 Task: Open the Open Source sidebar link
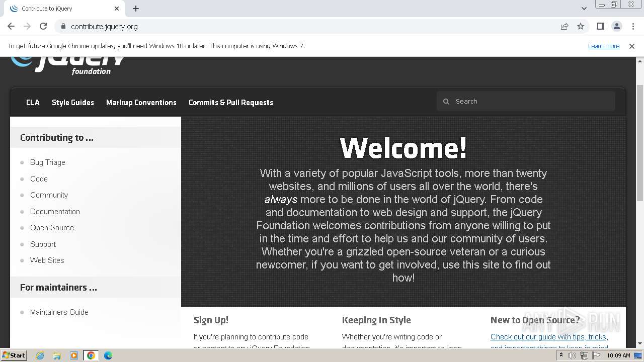[52, 228]
